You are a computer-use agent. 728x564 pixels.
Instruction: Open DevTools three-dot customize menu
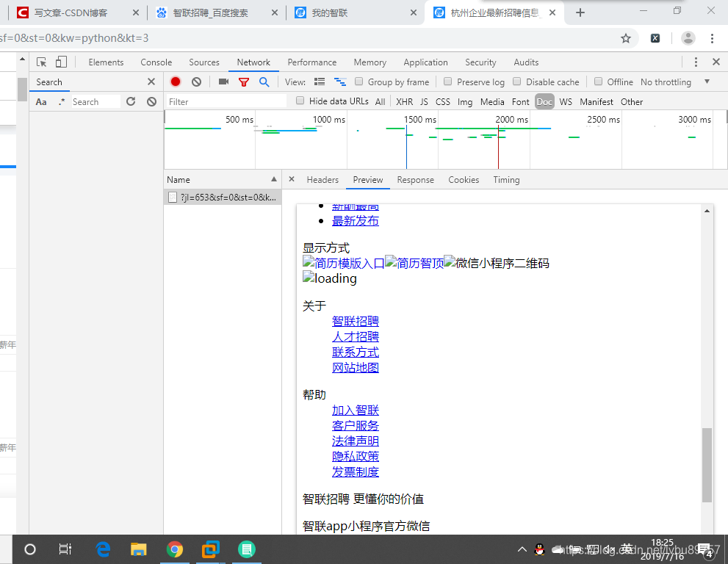pyautogui.click(x=696, y=62)
